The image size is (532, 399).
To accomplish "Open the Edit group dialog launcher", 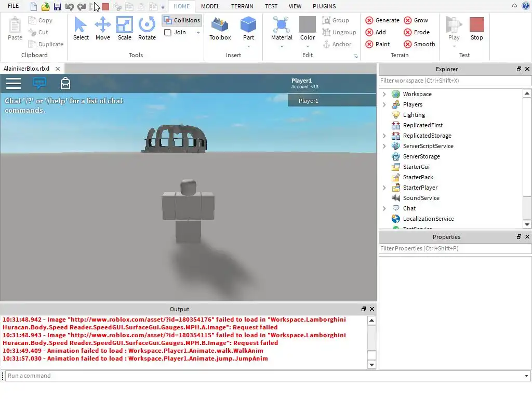I will 355,56.
